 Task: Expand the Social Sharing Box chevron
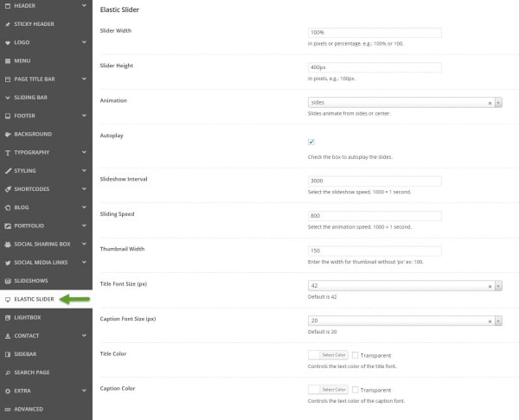click(x=84, y=244)
